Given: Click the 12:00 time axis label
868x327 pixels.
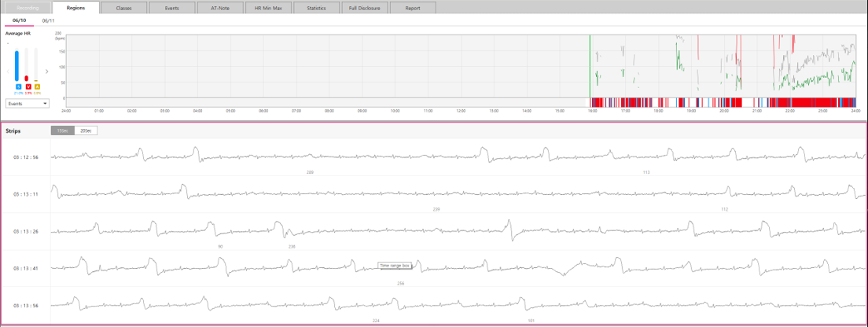Looking at the screenshot, I should tap(461, 111).
